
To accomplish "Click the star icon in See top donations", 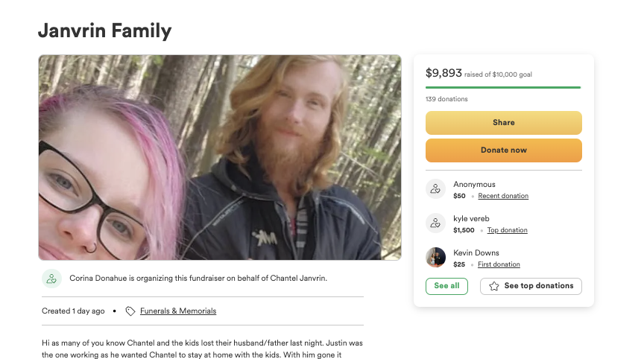I will tap(494, 286).
